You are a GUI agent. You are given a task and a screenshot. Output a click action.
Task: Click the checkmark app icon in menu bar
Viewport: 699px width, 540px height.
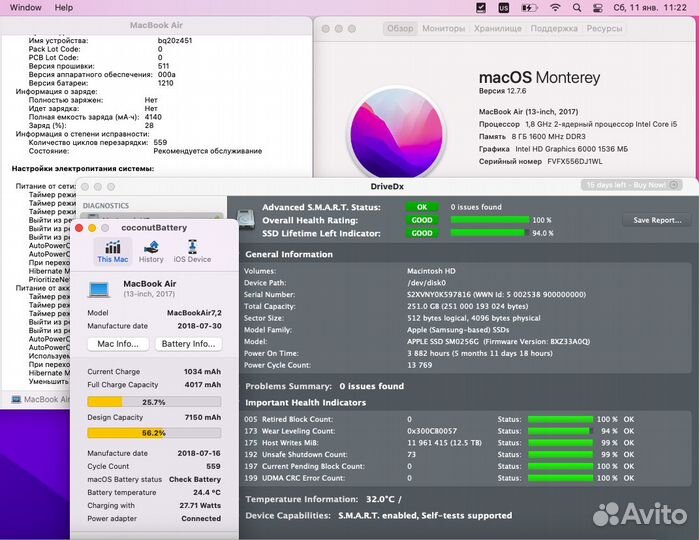coord(481,8)
